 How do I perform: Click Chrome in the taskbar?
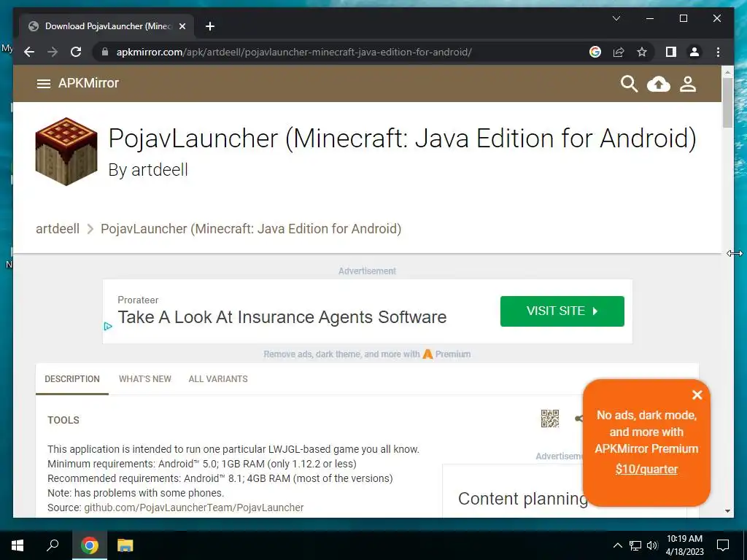click(89, 545)
